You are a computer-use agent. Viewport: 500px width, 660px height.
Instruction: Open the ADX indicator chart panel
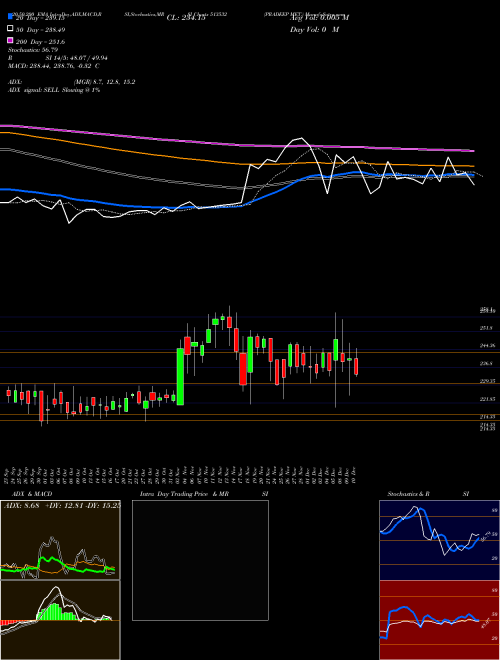point(60,540)
